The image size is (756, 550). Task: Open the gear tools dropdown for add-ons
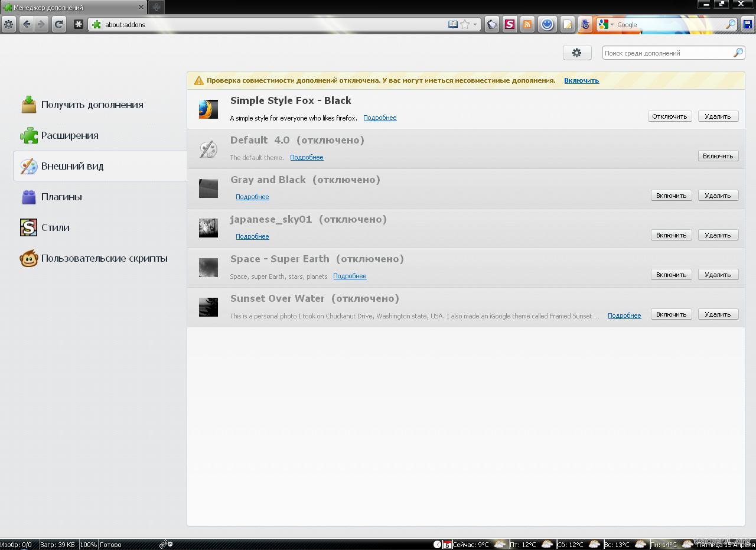[x=577, y=53]
